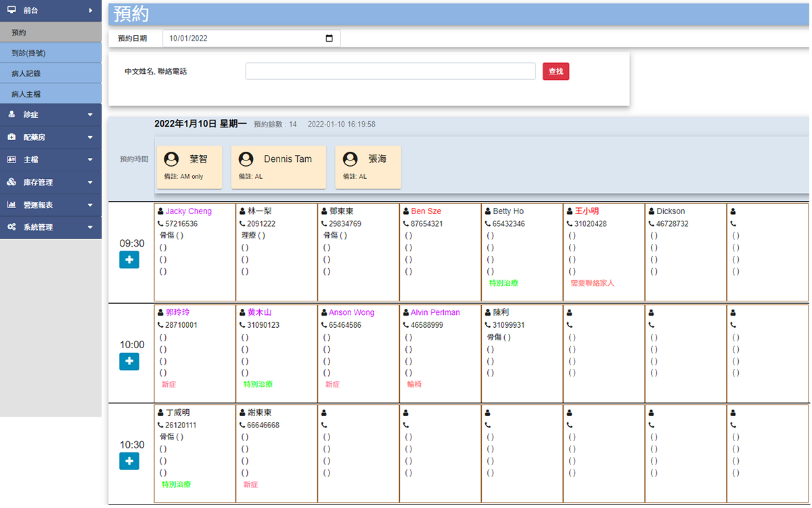Add appointment with plus button at 10:00
The width and height of the screenshot is (812, 508).
[x=129, y=361]
